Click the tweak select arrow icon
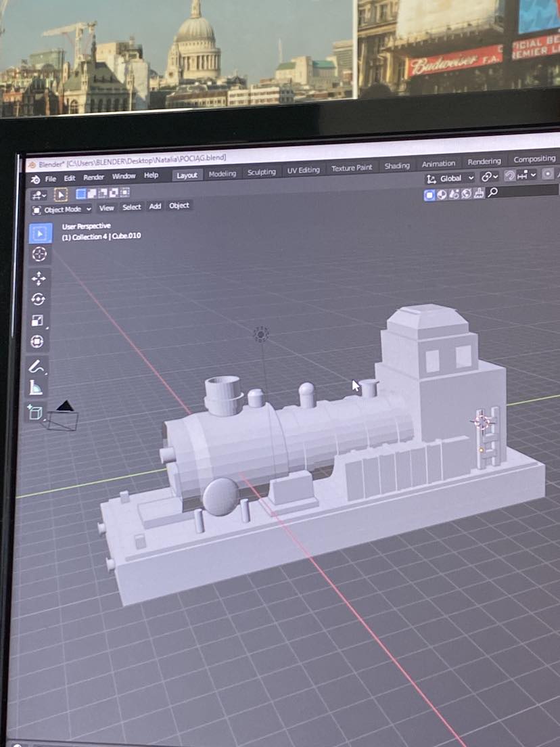The image size is (560, 747). tap(61, 194)
